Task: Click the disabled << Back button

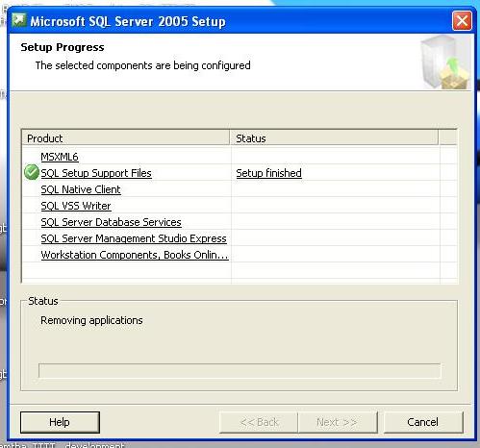Action: tap(259, 422)
